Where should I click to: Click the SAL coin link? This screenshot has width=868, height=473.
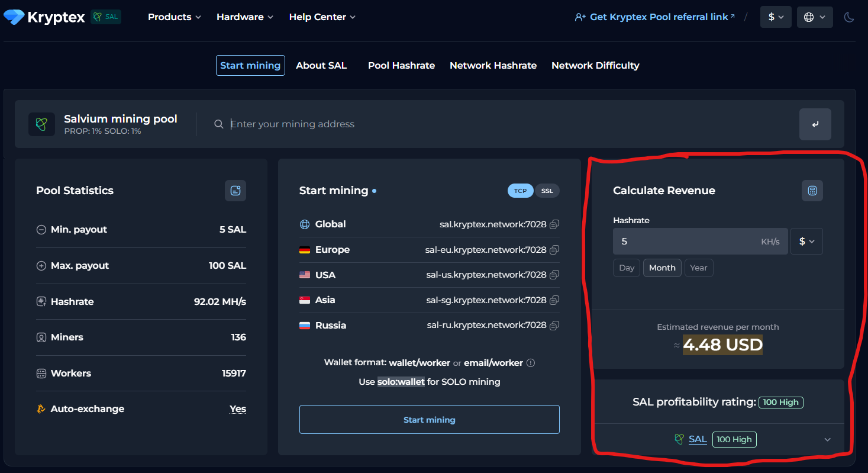(x=698, y=439)
